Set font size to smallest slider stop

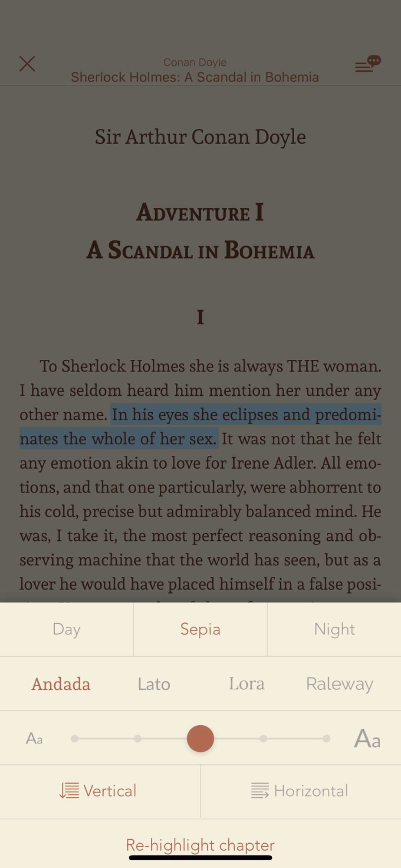click(75, 739)
